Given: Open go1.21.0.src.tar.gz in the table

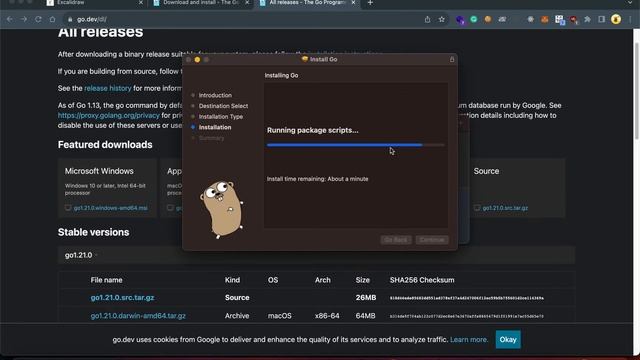Looking at the screenshot, I should tap(122, 298).
